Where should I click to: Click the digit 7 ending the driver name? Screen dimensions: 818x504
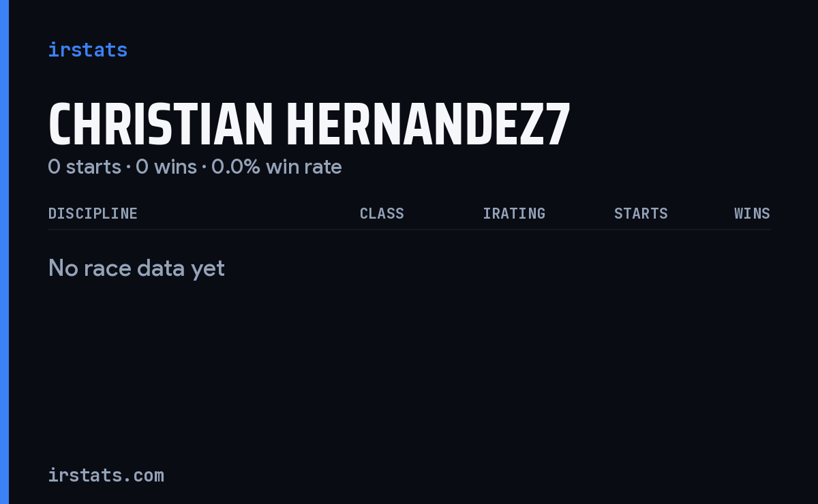(x=558, y=125)
